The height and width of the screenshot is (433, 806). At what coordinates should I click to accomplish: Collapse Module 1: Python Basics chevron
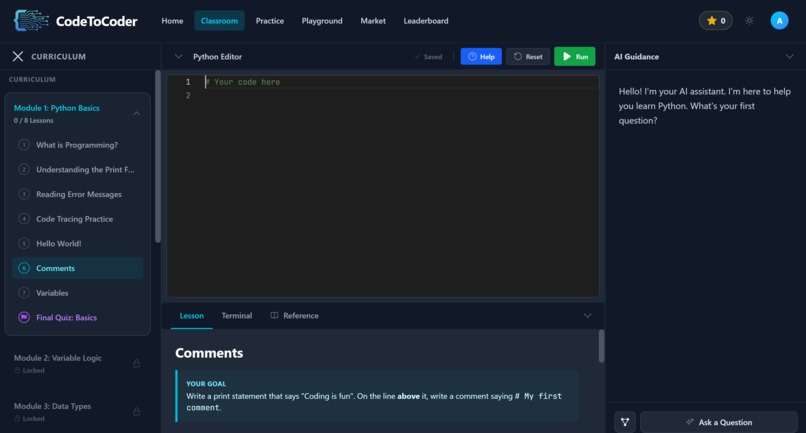[137, 113]
